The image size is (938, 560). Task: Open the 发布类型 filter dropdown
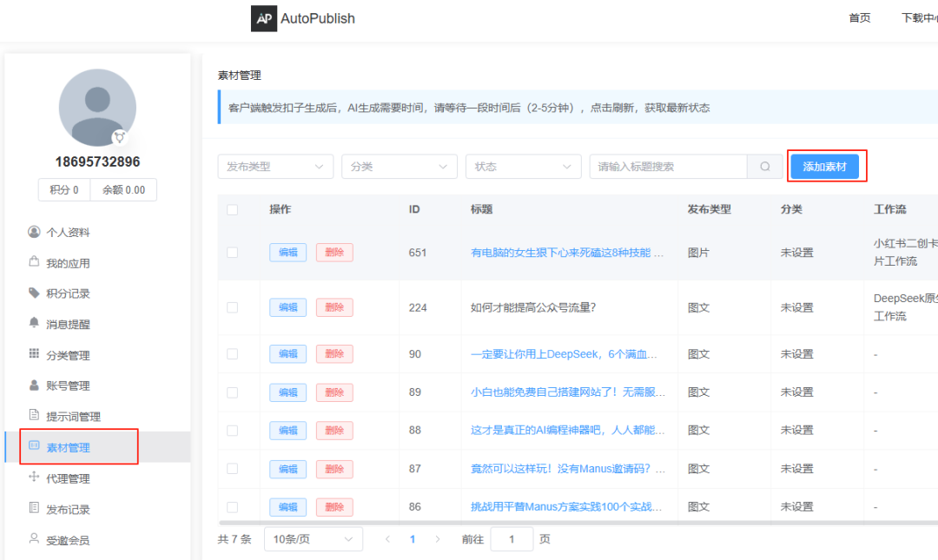pyautogui.click(x=275, y=167)
